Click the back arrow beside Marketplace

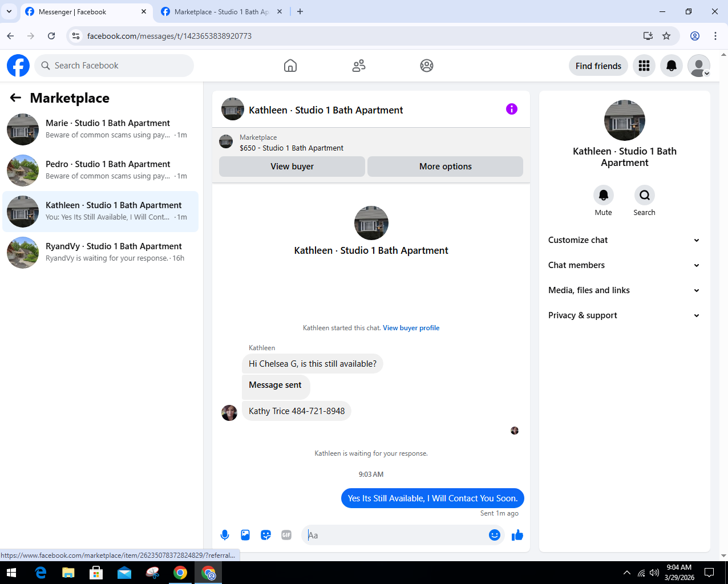15,98
